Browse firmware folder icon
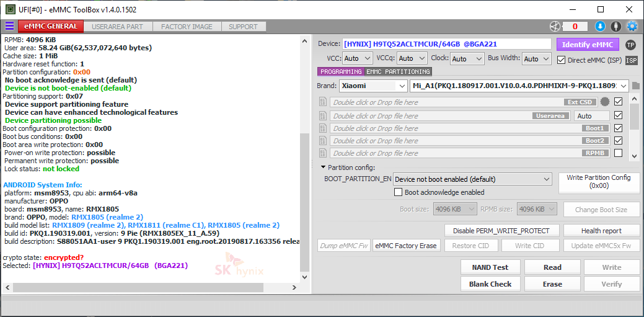Screen dimensions: 644x317 point(636,86)
